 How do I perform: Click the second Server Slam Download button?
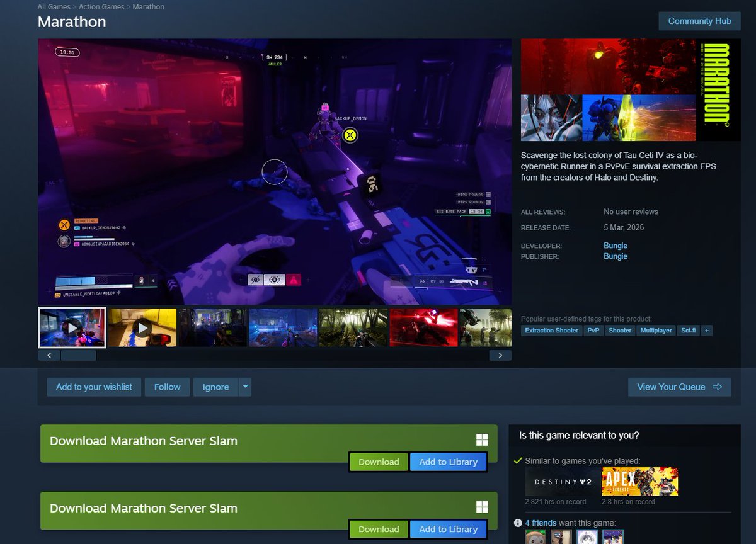[379, 530]
